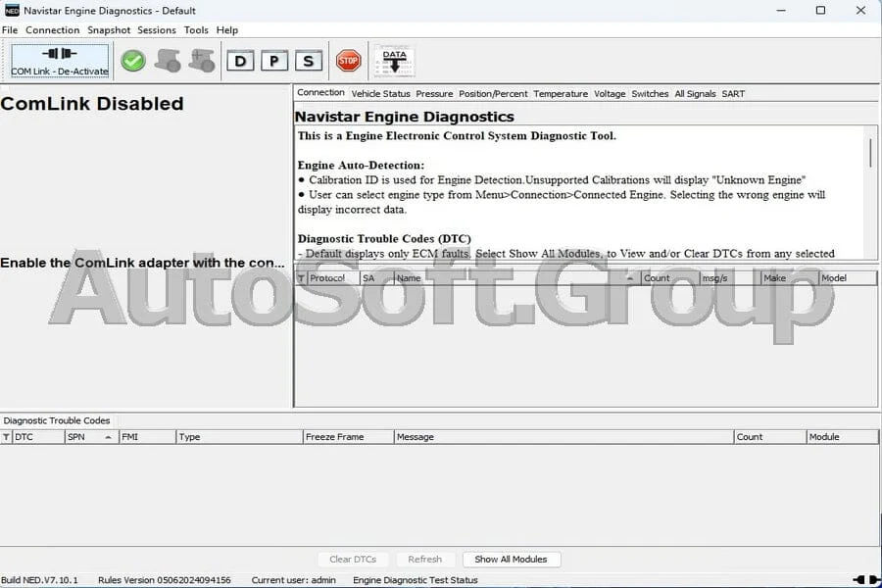Click the DTC column header
The width and height of the screenshot is (882, 588).
tap(37, 437)
